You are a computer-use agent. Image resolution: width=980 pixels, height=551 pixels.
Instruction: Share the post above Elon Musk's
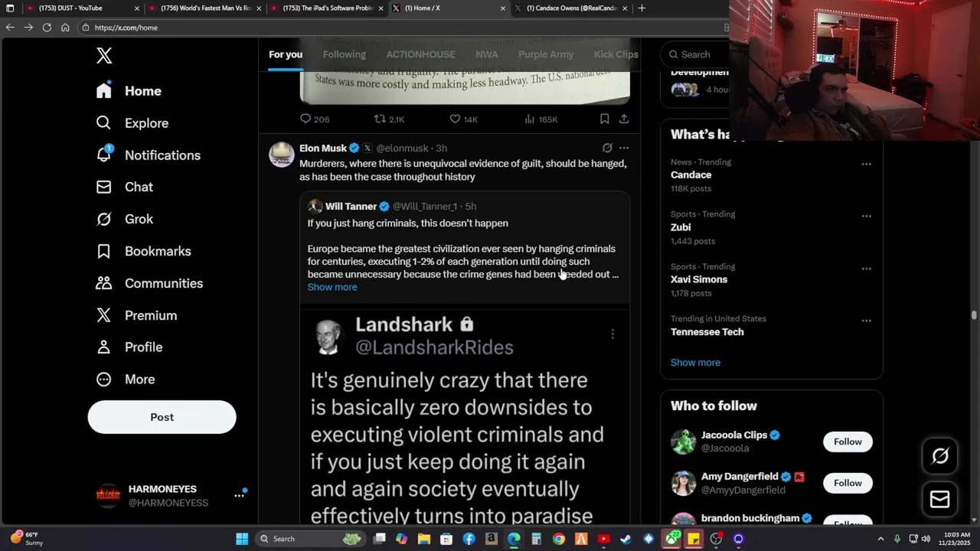pyautogui.click(x=624, y=119)
